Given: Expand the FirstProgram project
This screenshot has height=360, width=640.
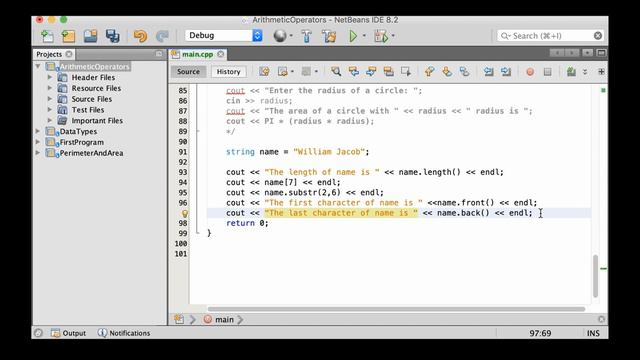Looking at the screenshot, I should tap(38, 142).
